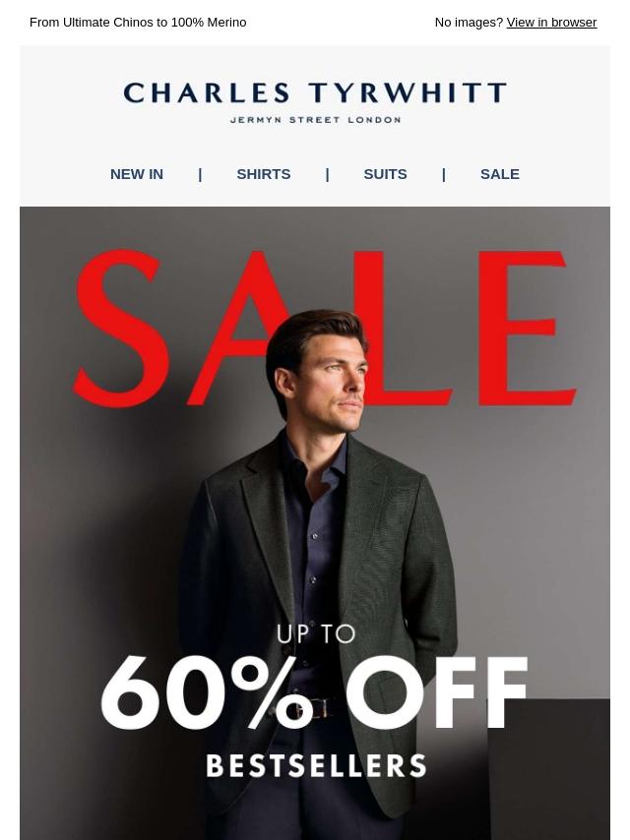630x840 pixels.
Task: Click the Jermyn Street London tagline
Action: tap(315, 120)
